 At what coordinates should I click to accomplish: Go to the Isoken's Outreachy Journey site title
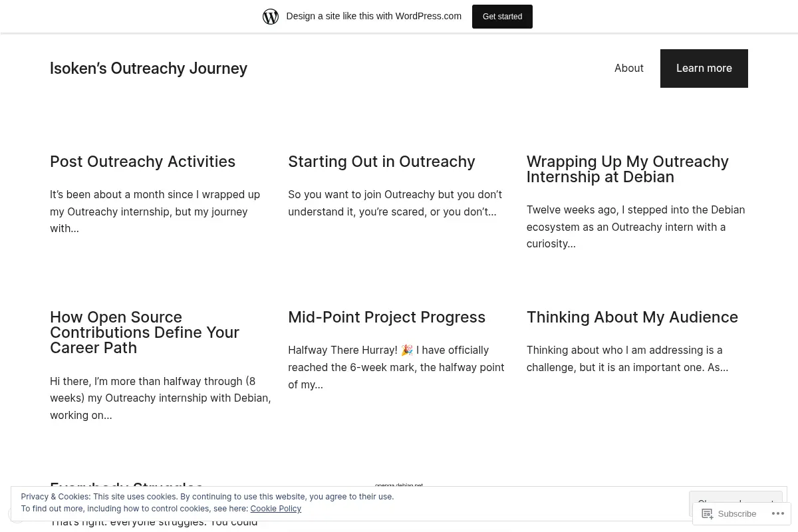click(x=148, y=68)
